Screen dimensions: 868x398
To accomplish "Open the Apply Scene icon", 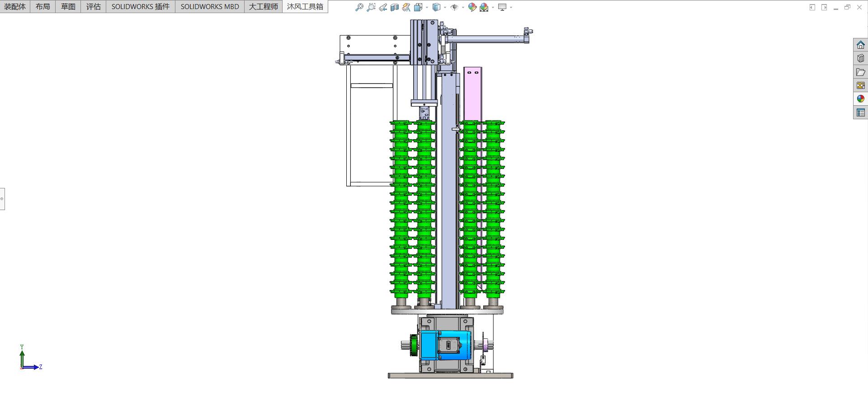I will point(484,7).
